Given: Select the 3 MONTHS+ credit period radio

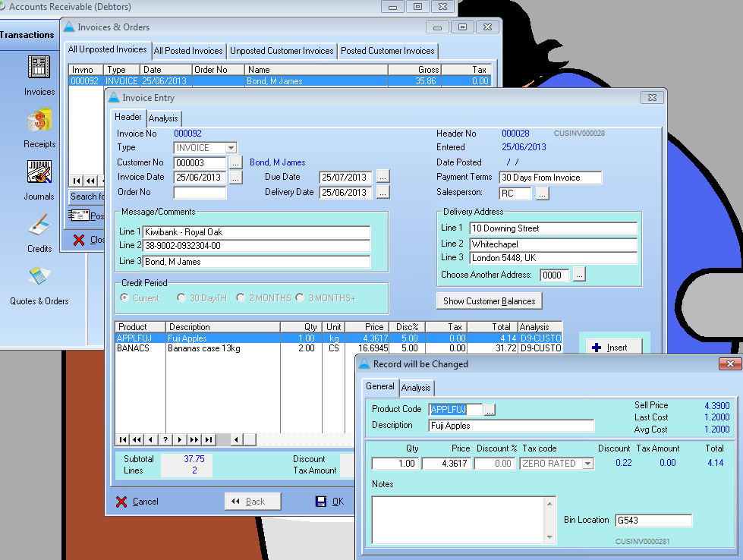Looking at the screenshot, I should (300, 298).
